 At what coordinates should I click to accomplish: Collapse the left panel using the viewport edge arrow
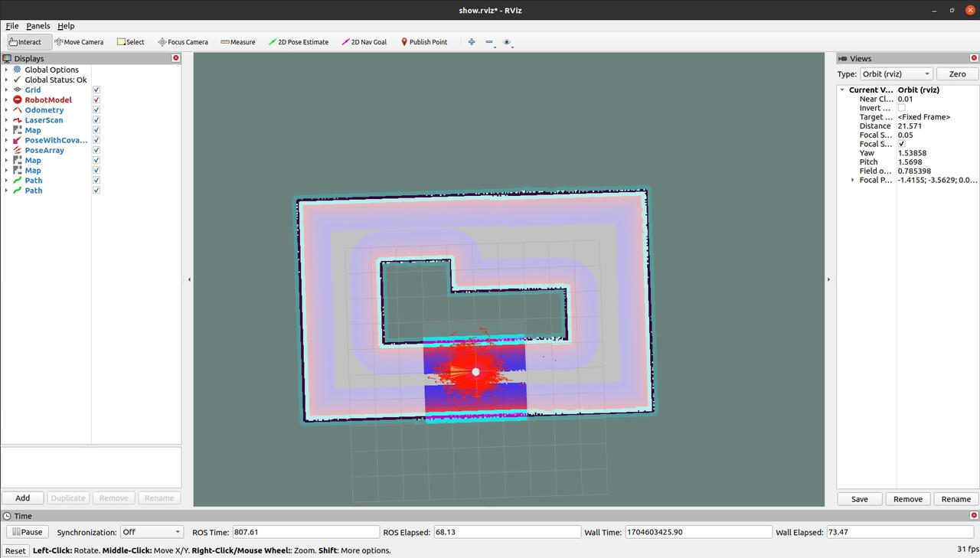click(189, 279)
